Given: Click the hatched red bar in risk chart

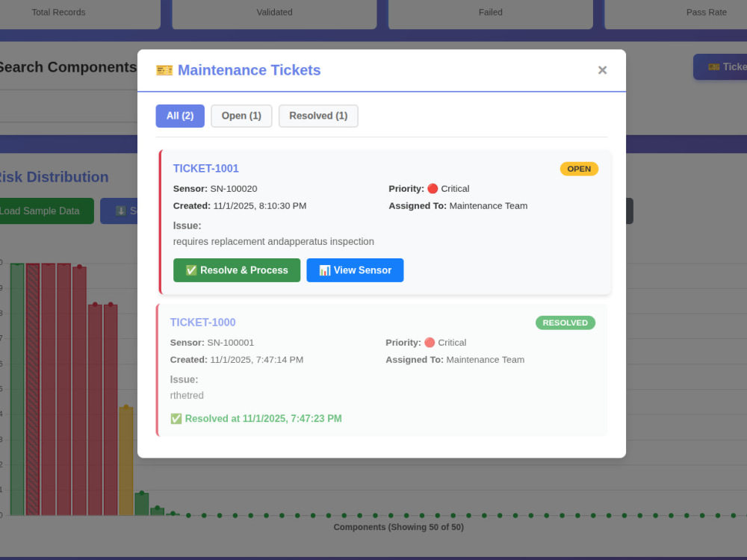Looking at the screenshot, I should 33,389.
